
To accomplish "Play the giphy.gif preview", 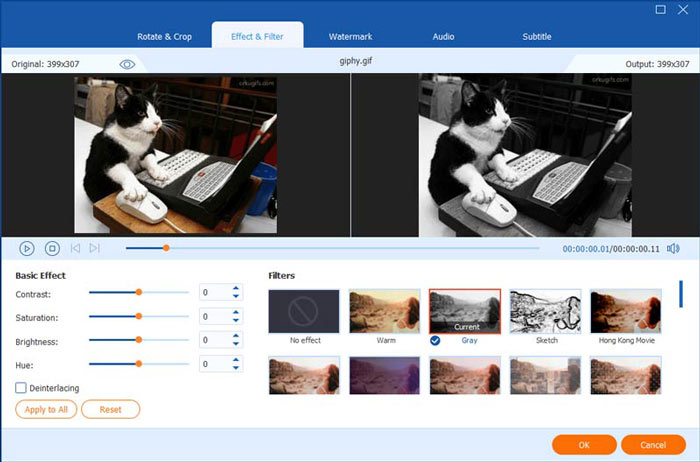I will (27, 249).
